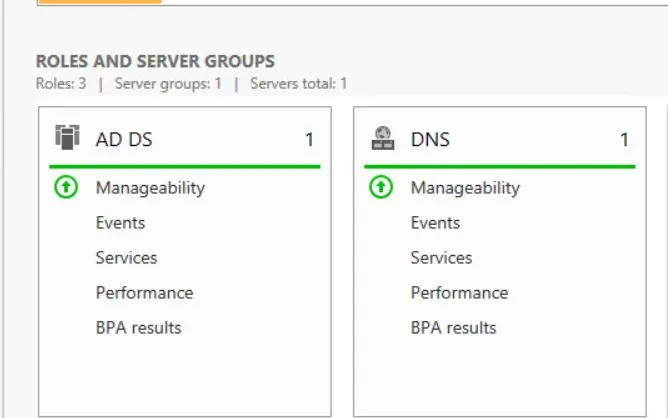This screenshot has height=418, width=668.
Task: Click server count in AD DS tile
Action: pos(309,139)
